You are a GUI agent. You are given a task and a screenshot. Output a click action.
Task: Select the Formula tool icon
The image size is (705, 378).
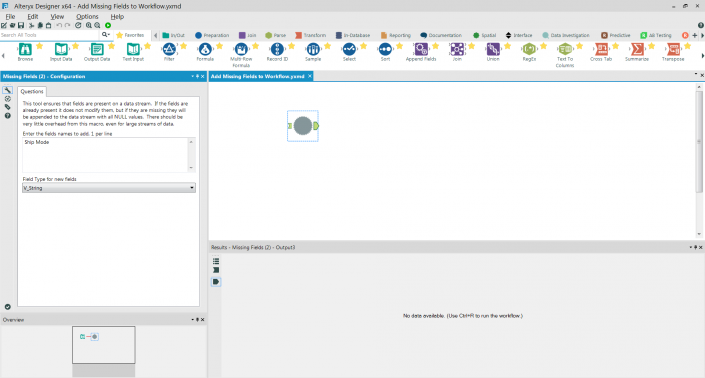point(205,49)
